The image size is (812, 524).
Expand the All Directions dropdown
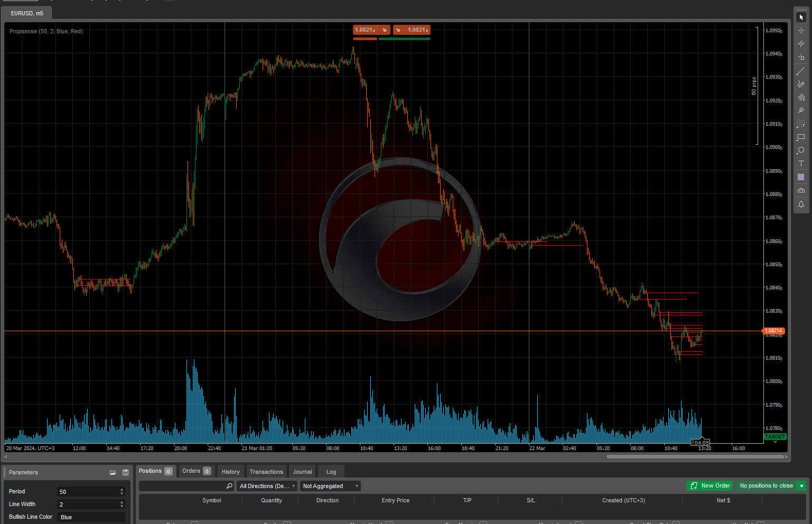267,486
